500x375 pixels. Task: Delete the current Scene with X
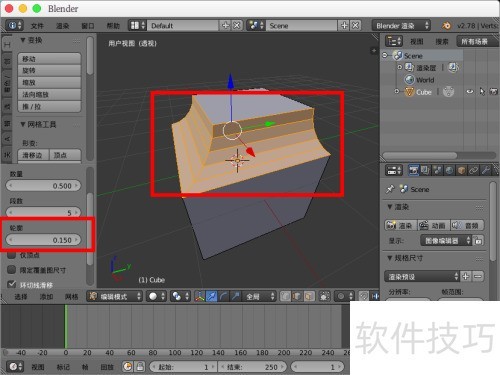(x=356, y=25)
